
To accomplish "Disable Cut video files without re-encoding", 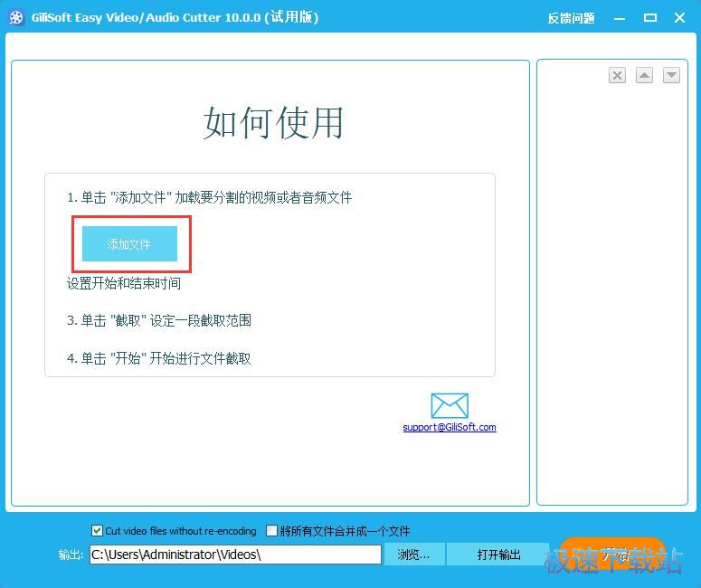I will click(x=98, y=531).
